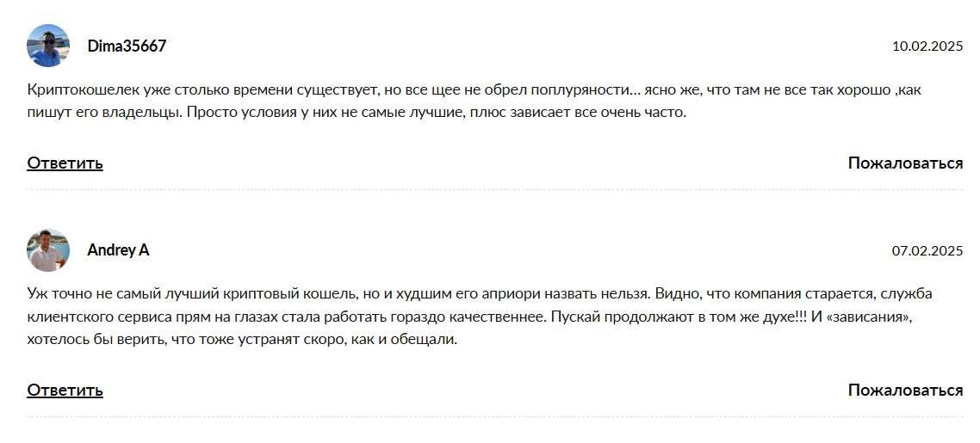
Task: Open the Andrey A username link
Action: coord(118,250)
